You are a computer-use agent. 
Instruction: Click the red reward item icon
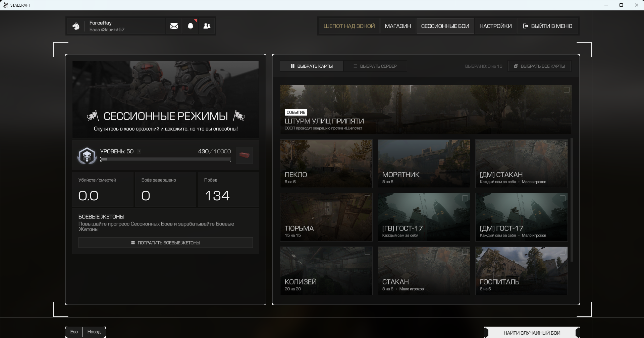(x=244, y=155)
